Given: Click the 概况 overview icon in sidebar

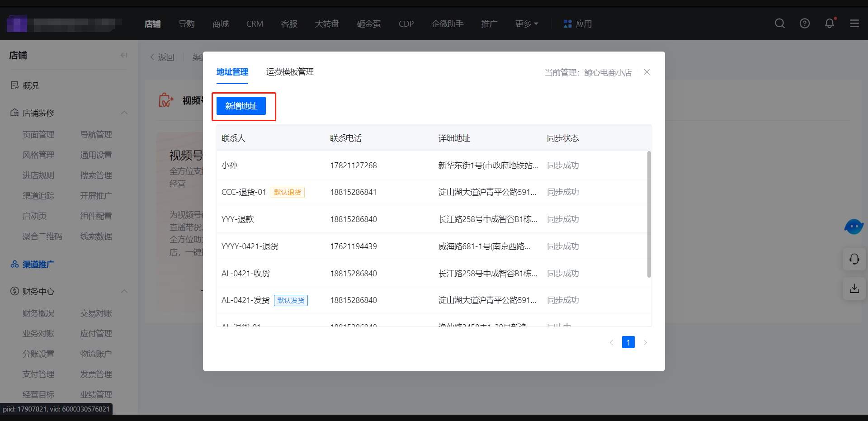Looking at the screenshot, I should tap(14, 85).
